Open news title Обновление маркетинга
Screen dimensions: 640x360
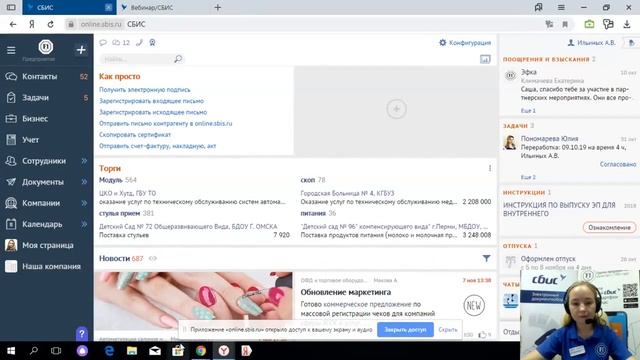[x=346, y=292]
